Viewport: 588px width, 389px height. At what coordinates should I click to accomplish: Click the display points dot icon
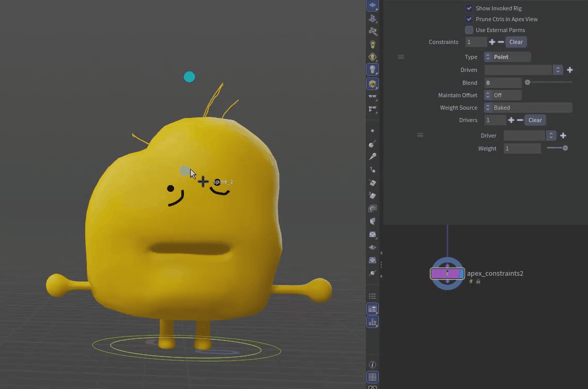click(373, 131)
